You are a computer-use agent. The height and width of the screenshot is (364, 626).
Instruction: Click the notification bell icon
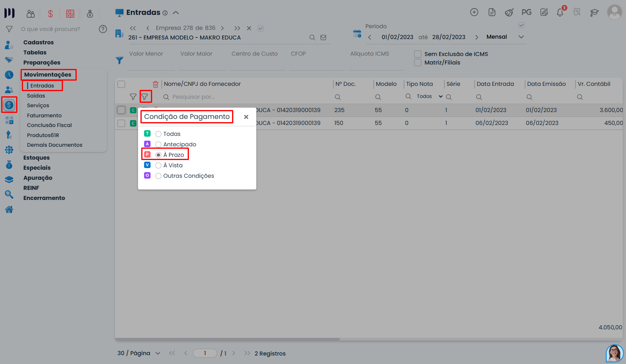pyautogui.click(x=560, y=12)
